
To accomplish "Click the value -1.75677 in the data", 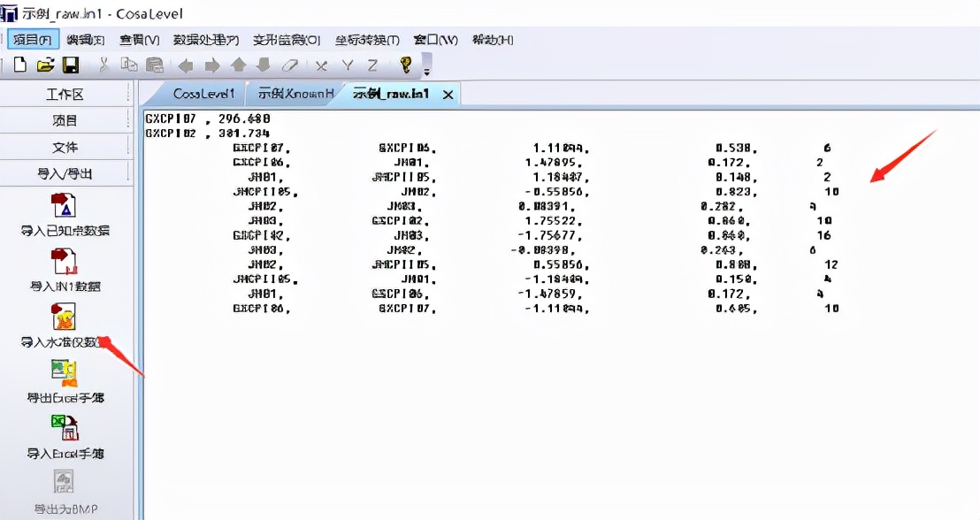I will pyautogui.click(x=548, y=235).
